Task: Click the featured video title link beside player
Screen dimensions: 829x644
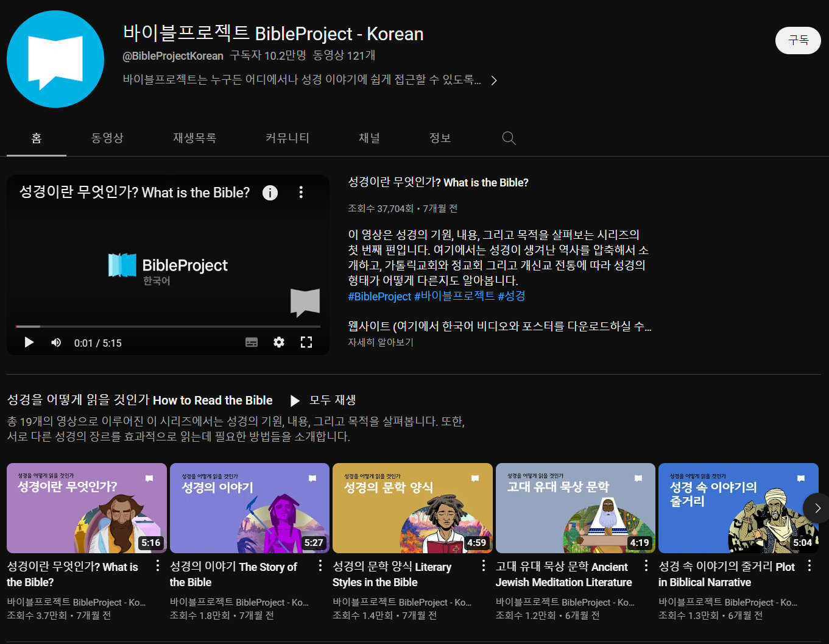Action: point(438,182)
